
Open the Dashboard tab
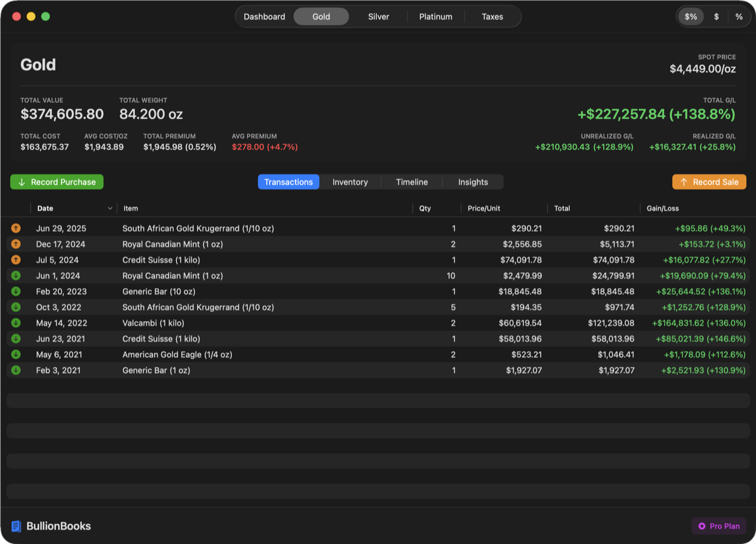point(265,17)
